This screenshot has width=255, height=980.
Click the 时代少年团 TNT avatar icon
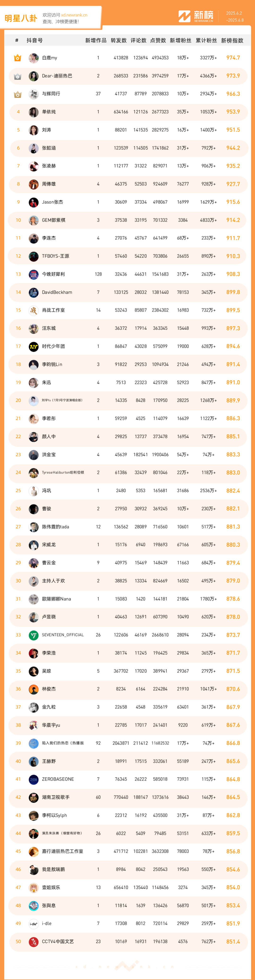pyautogui.click(x=34, y=347)
